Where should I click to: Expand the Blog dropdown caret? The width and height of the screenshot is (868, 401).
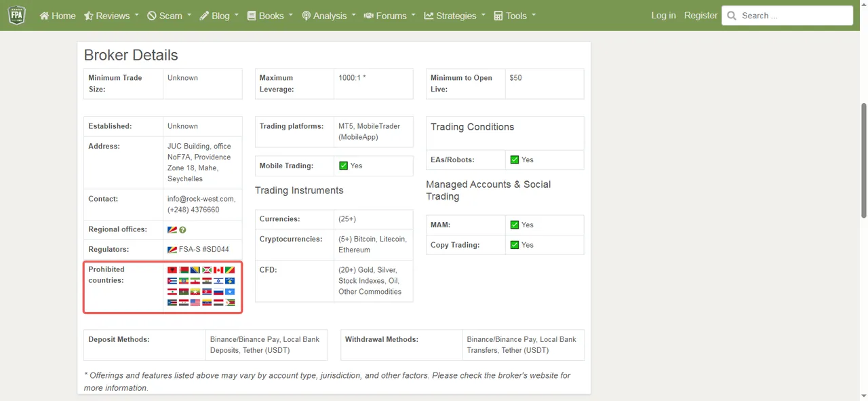click(237, 15)
